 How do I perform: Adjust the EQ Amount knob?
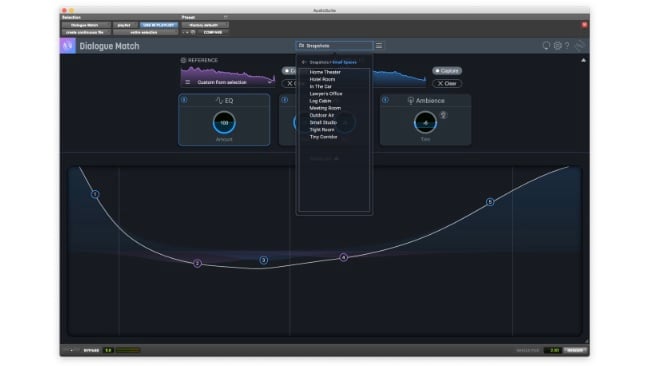click(x=224, y=123)
